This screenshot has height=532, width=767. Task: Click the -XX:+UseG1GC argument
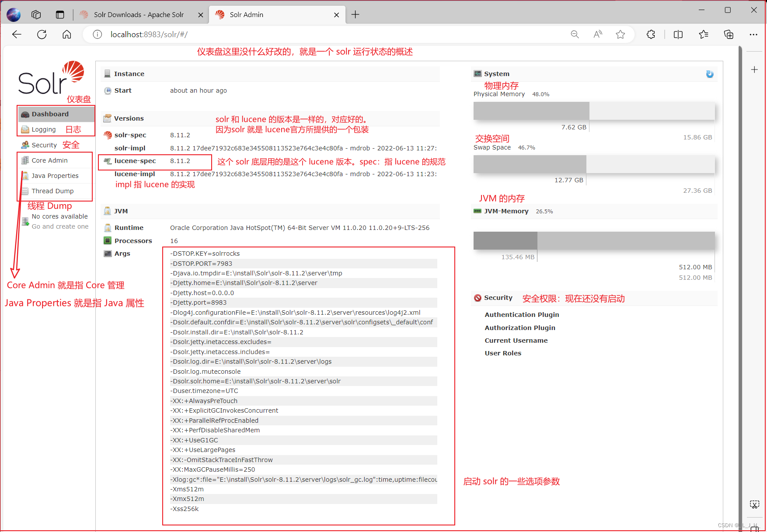[x=194, y=440]
